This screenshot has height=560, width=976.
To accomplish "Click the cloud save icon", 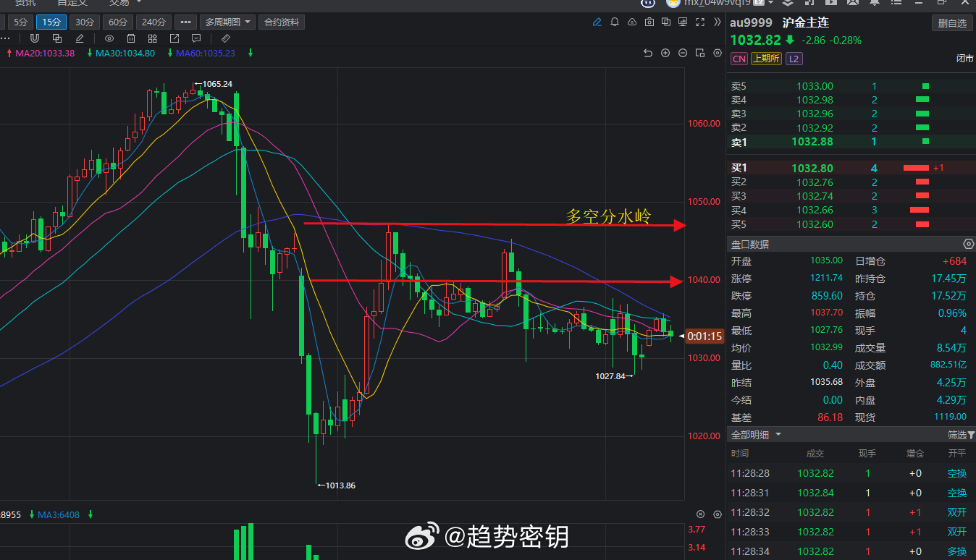I will (632, 22).
